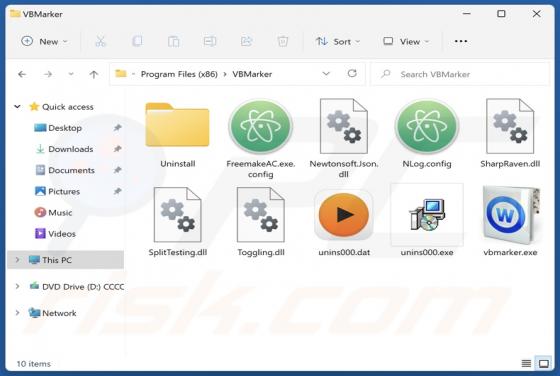Click the Rename icon in toolbar
Viewport: 560px width, 376px height.
[x=210, y=41]
